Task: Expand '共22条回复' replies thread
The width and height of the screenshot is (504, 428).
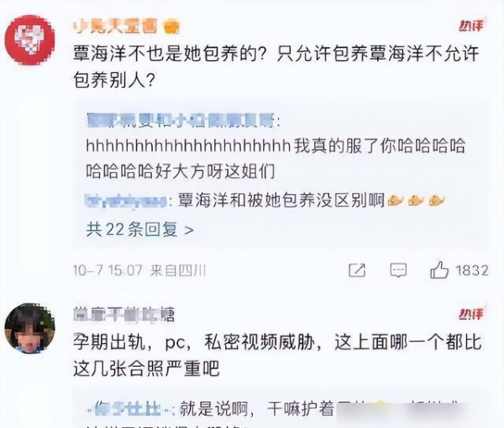Action: [139, 230]
